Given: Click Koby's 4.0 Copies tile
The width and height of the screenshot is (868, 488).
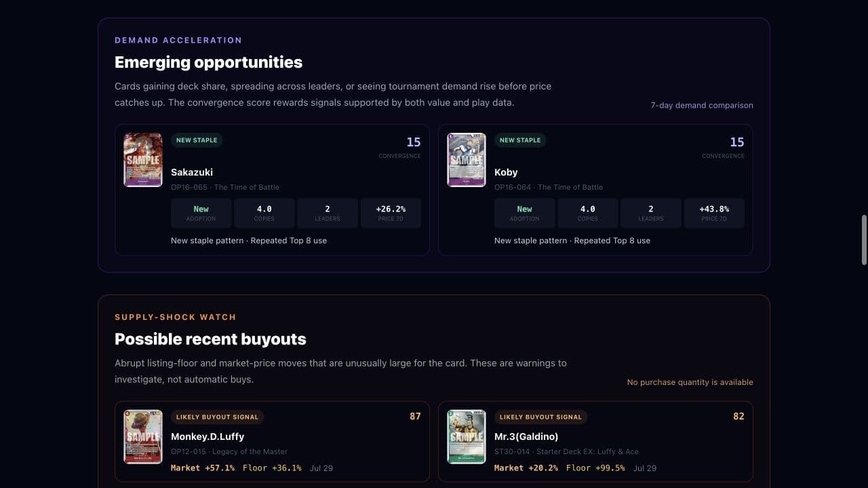Looking at the screenshot, I should coord(588,213).
